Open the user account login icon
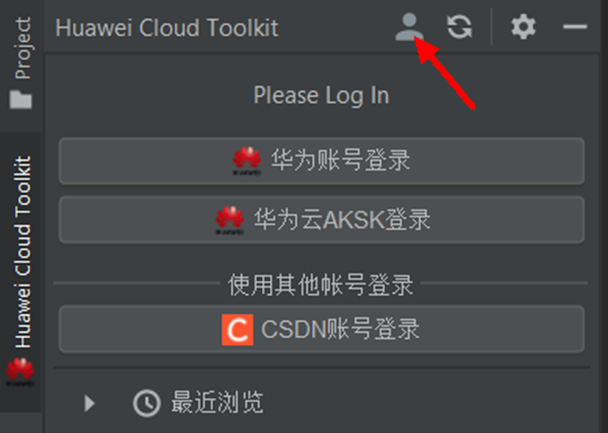Viewport: 608px width, 433px height. pos(409,27)
